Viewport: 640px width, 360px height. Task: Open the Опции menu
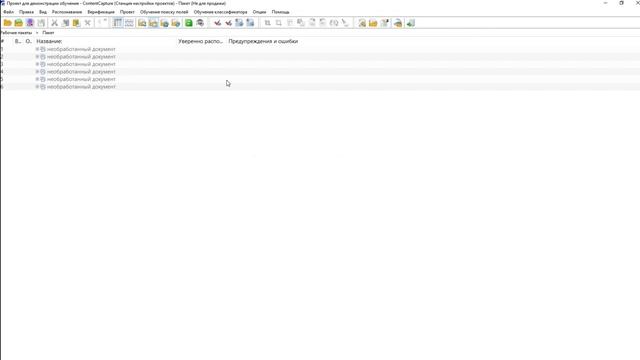[x=259, y=12]
